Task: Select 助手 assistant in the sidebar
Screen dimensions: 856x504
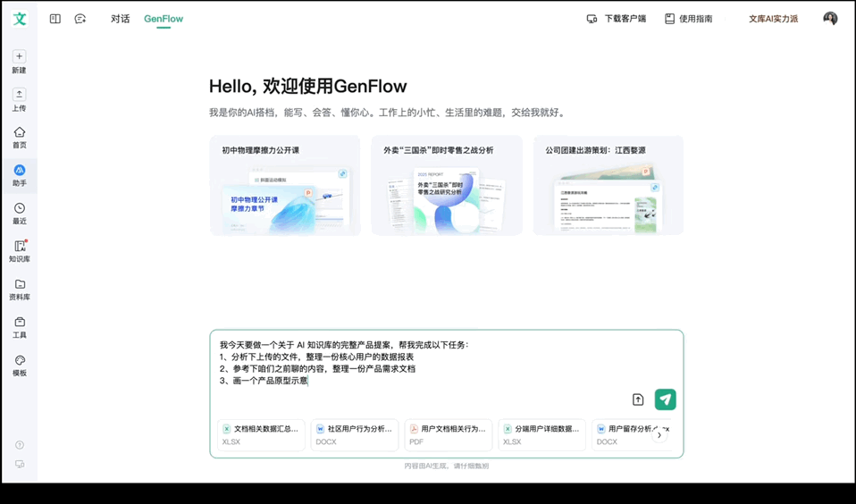Action: point(19,175)
